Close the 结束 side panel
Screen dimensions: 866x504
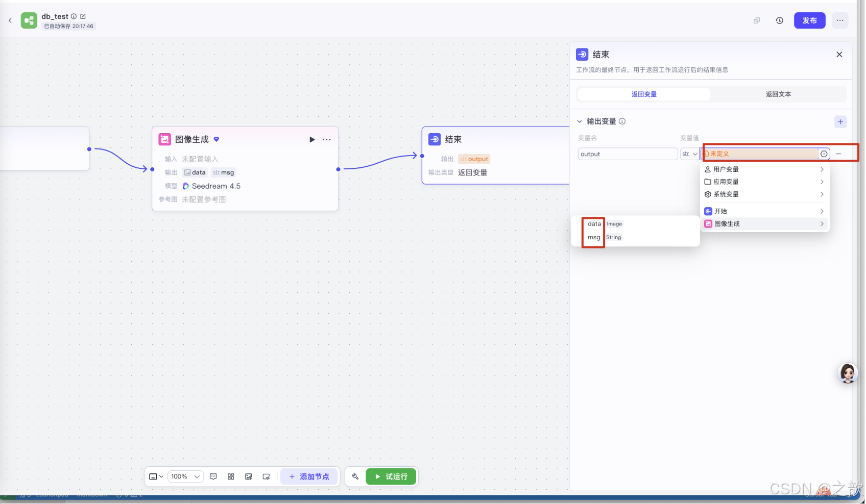(839, 55)
